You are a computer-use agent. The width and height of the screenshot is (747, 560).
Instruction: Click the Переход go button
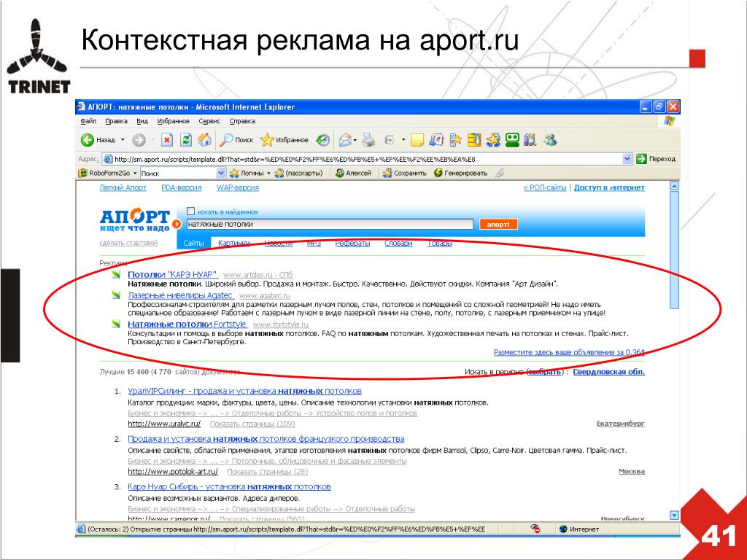click(656, 159)
